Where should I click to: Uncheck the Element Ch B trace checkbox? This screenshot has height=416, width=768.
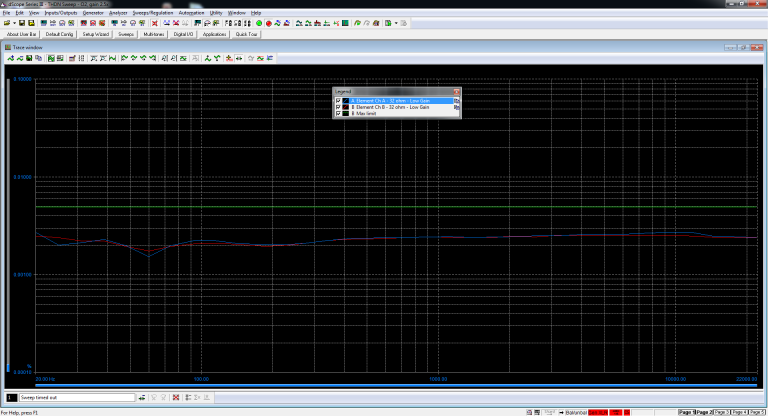click(338, 107)
